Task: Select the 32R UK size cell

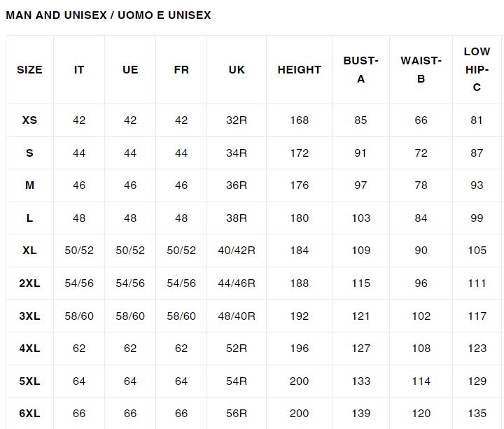Action: (237, 120)
